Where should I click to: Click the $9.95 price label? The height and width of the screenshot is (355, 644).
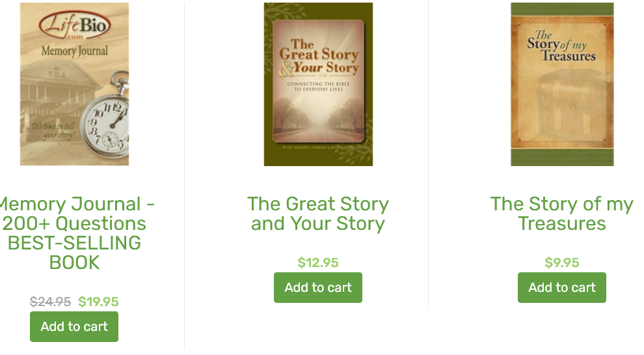[x=562, y=263]
